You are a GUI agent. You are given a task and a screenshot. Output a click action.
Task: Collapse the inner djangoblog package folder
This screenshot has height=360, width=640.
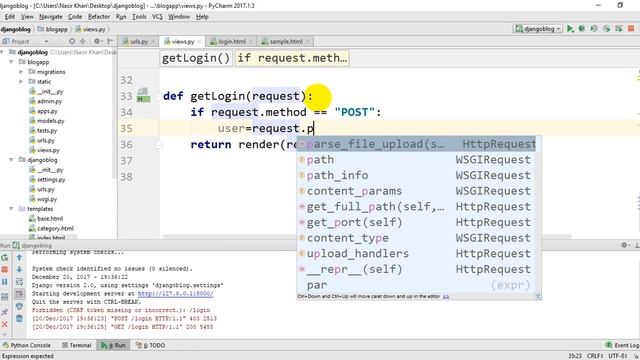pos(11,160)
